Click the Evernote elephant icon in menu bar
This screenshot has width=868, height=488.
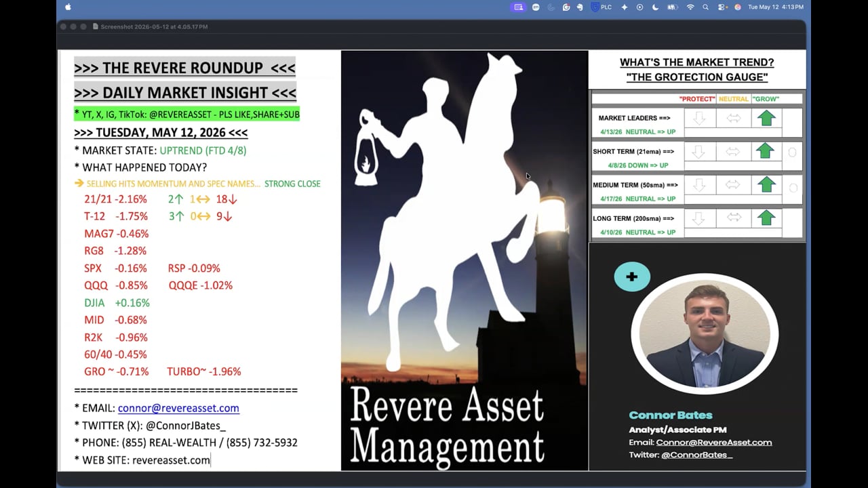pos(580,7)
